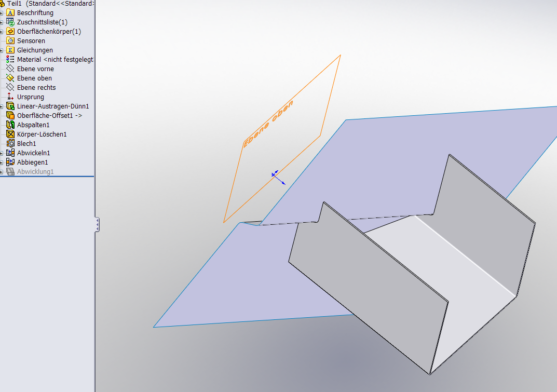557x392 pixels.
Task: Click the Sensoren folder icon
Action: (x=10, y=41)
